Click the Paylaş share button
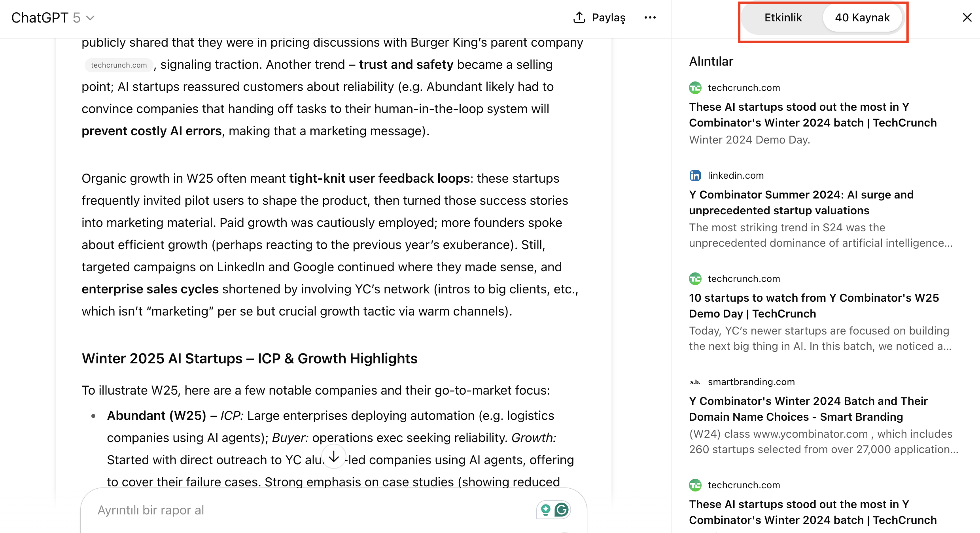Image resolution: width=980 pixels, height=533 pixels. [x=608, y=18]
